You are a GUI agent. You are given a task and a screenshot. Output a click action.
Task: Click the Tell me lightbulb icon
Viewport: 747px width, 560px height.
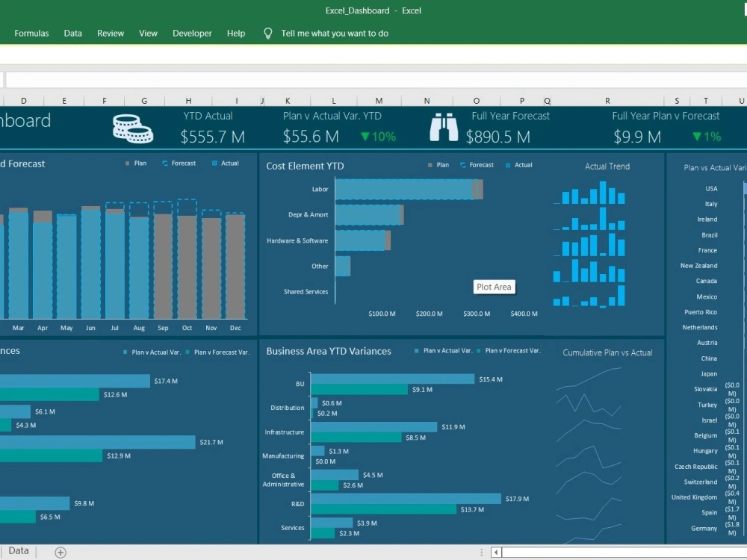(x=267, y=33)
